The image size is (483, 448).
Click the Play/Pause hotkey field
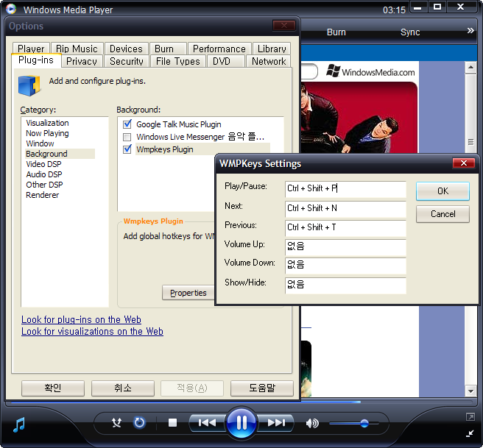(x=345, y=188)
